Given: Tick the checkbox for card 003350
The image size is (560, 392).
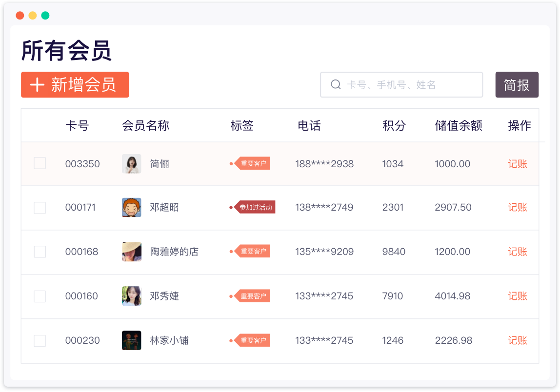Looking at the screenshot, I should (x=40, y=163).
